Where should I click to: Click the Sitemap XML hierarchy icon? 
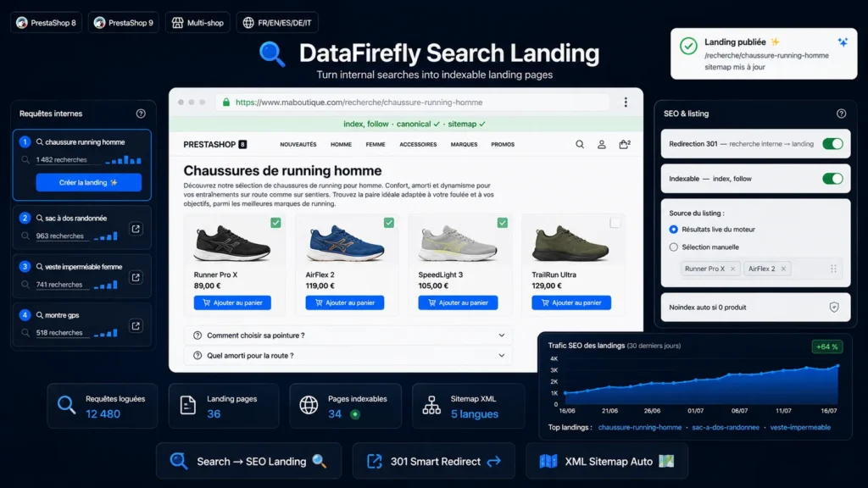pos(431,405)
